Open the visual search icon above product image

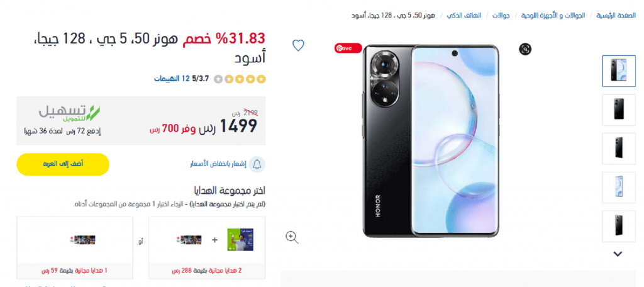(x=525, y=49)
